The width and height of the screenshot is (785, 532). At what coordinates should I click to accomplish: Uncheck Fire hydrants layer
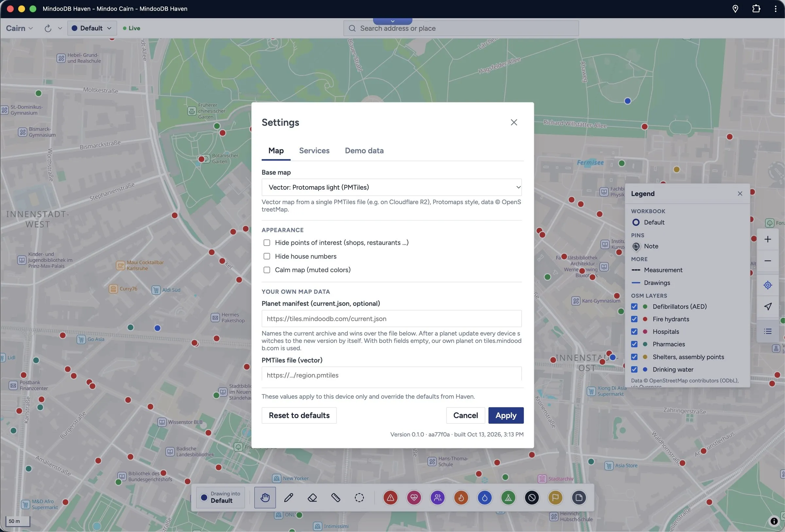634,319
